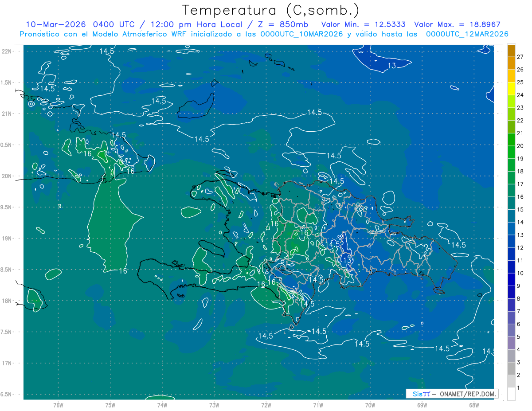Click color scale label '18'
Screen dimensions: 532x411
[x=520, y=171]
